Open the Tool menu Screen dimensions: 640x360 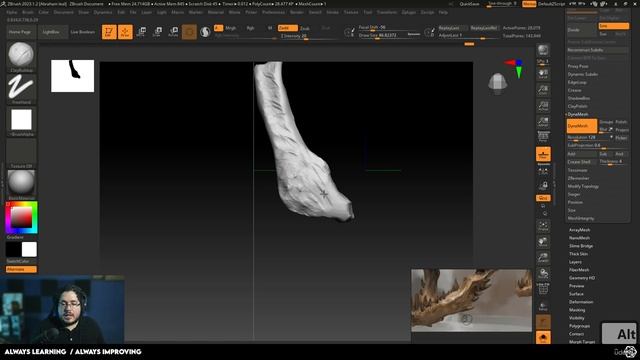click(x=368, y=12)
